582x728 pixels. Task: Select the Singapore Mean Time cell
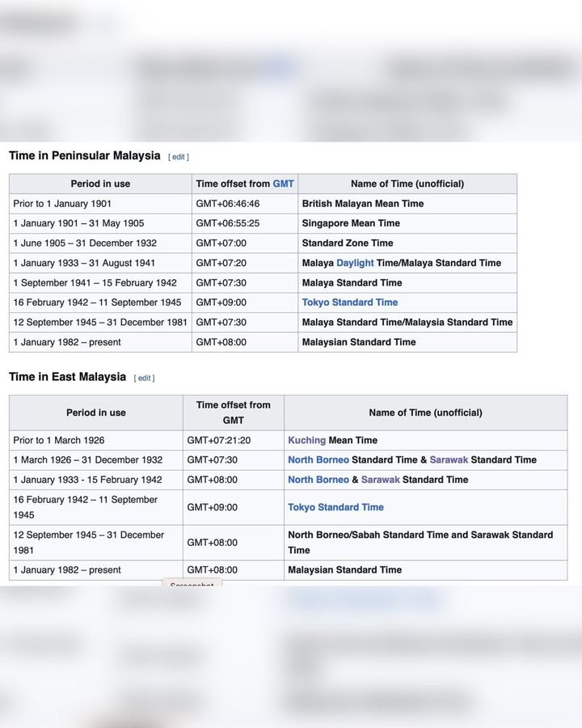click(351, 223)
